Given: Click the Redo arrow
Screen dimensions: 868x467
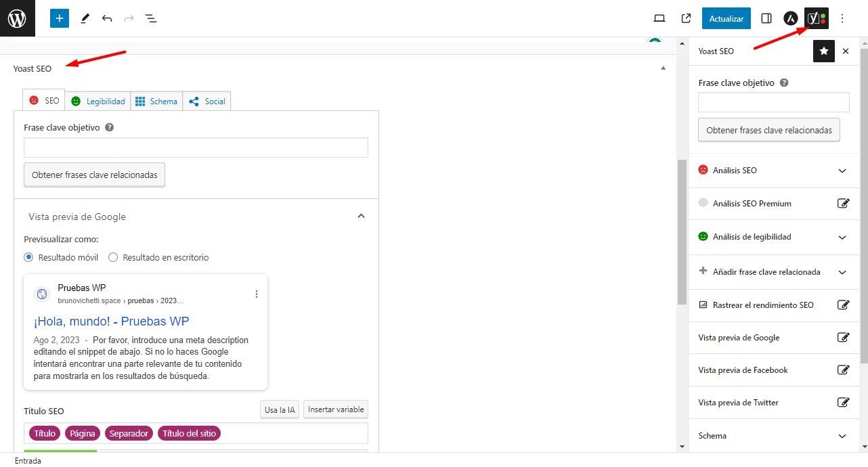Looking at the screenshot, I should point(129,18).
